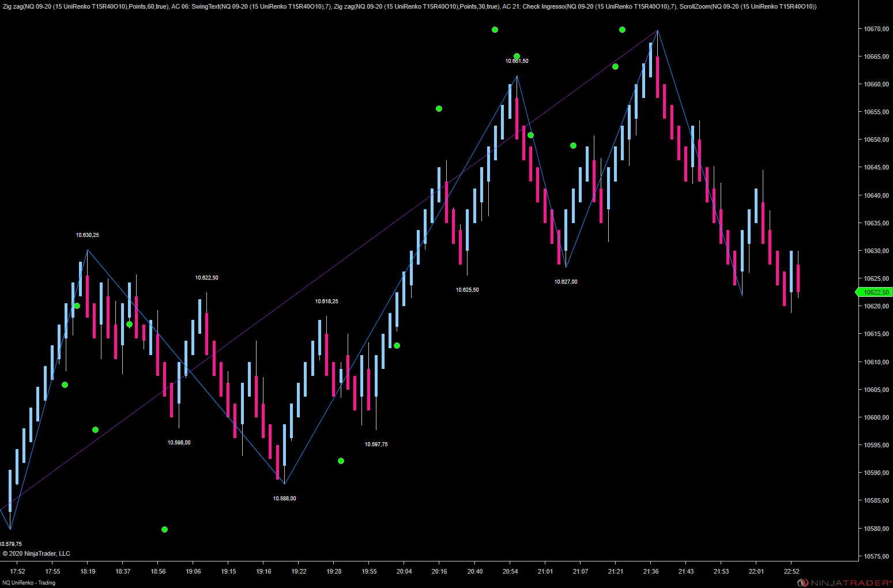
Task: Click the swing low label 10.627,00
Action: (x=566, y=282)
